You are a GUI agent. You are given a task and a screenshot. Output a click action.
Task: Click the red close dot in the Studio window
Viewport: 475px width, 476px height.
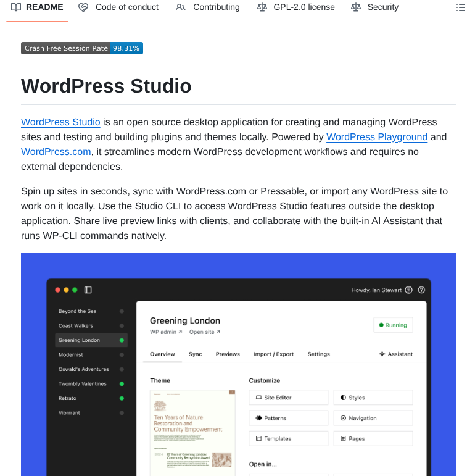click(x=57, y=290)
